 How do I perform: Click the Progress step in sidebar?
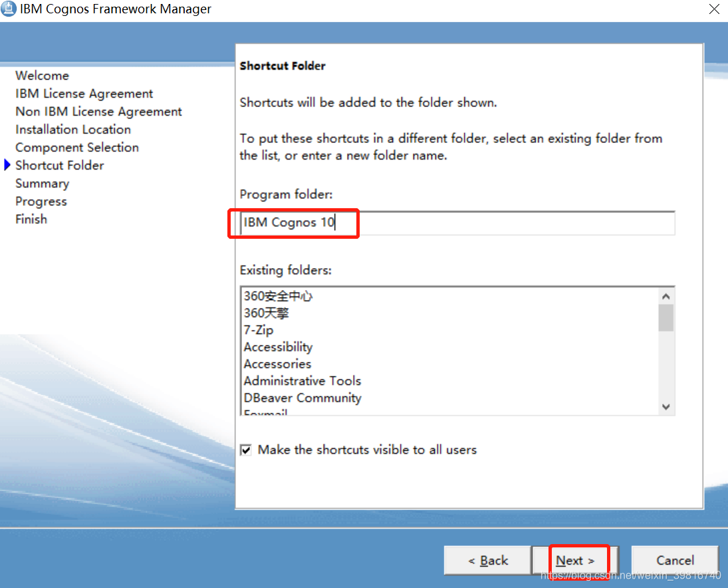41,202
